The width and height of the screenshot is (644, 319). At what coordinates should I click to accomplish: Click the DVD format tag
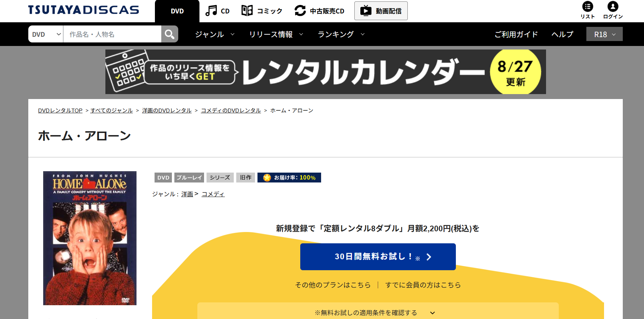(163, 178)
